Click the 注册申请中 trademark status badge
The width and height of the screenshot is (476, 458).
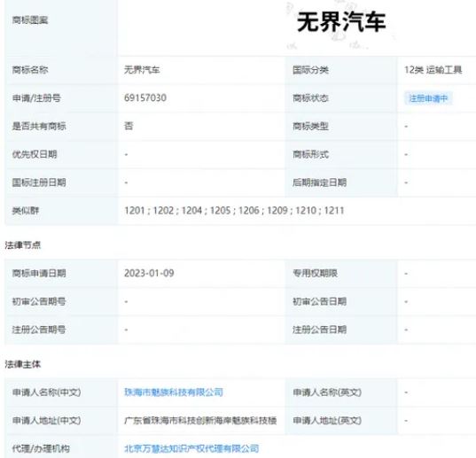(x=428, y=98)
